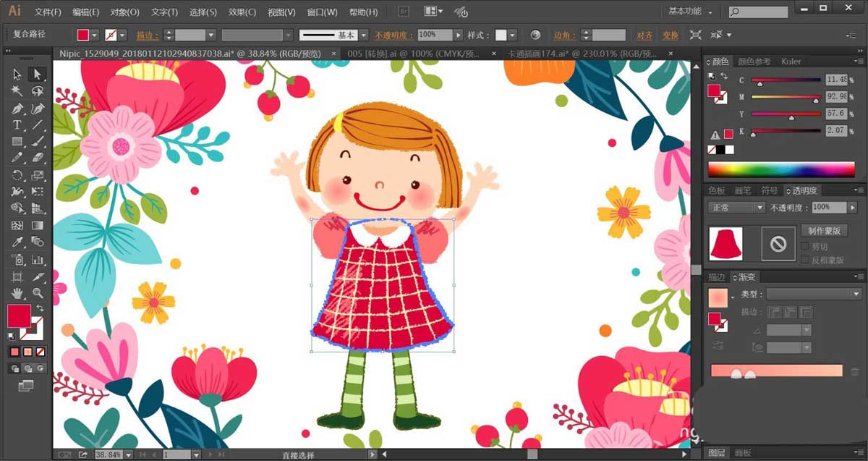The height and width of the screenshot is (461, 868).
Task: Select the Column Graph tool
Action: click(x=37, y=260)
